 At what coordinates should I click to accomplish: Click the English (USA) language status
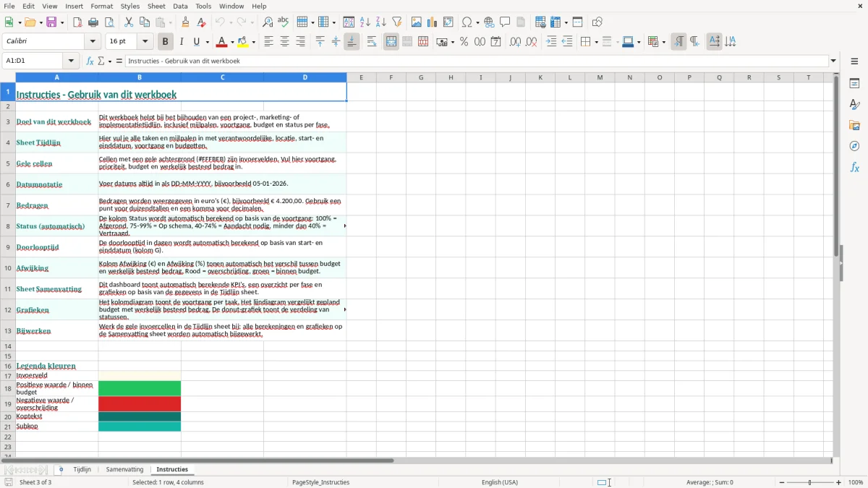[500, 482]
